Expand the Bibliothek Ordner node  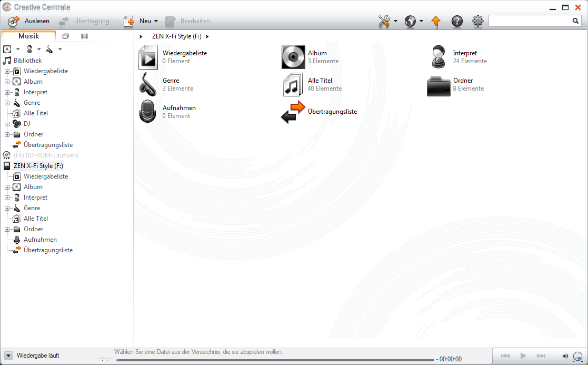pos(7,134)
